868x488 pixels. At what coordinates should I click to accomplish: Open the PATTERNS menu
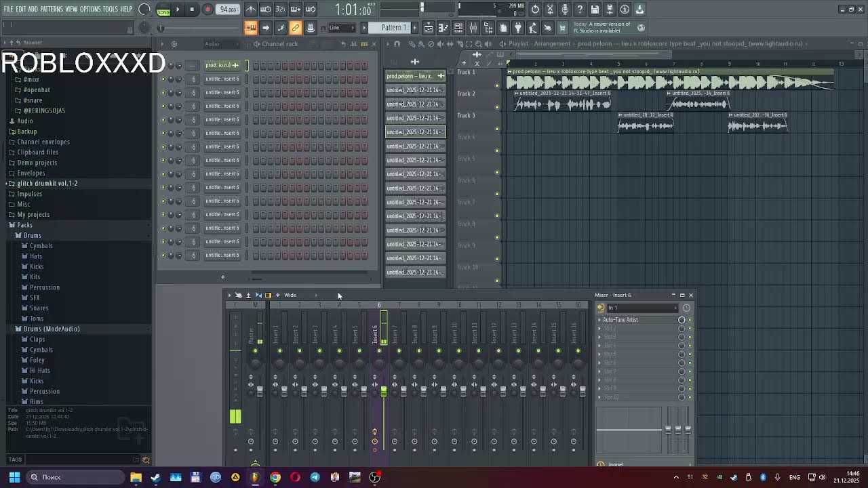pyautogui.click(x=52, y=9)
